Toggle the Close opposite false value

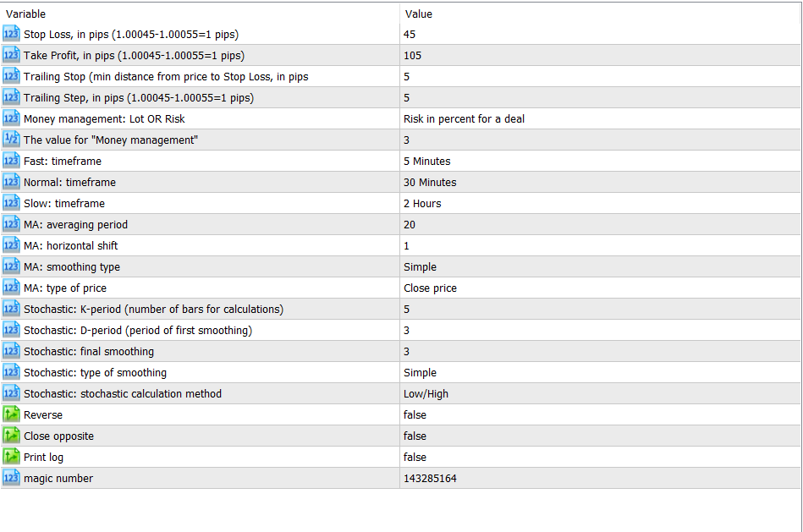pyautogui.click(x=415, y=436)
